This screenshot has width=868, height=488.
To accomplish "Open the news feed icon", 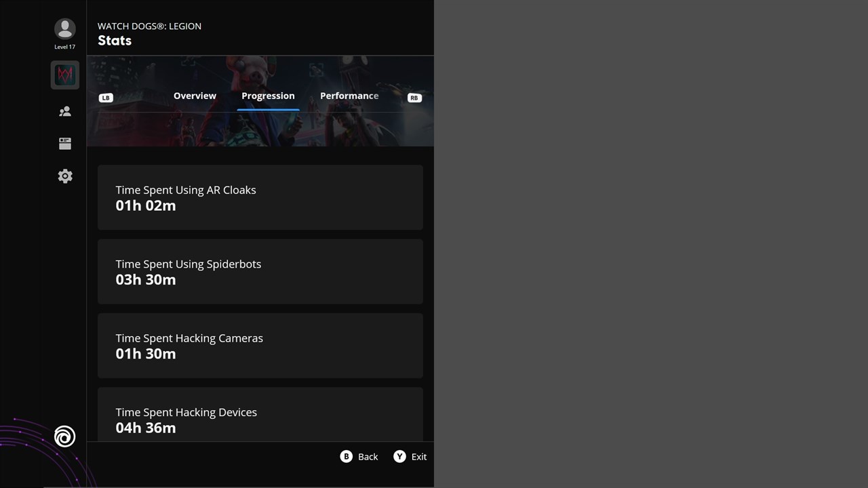I will 65,144.
